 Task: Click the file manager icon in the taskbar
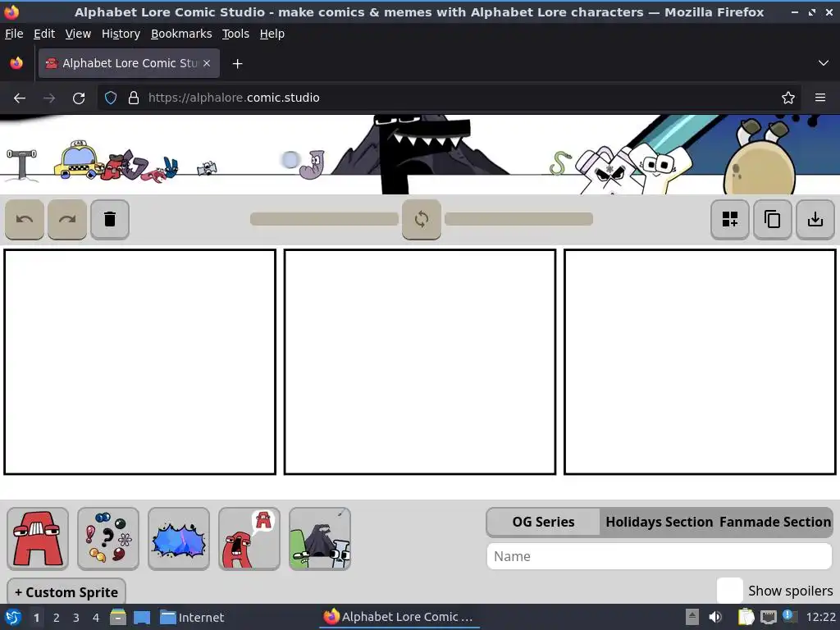click(118, 617)
